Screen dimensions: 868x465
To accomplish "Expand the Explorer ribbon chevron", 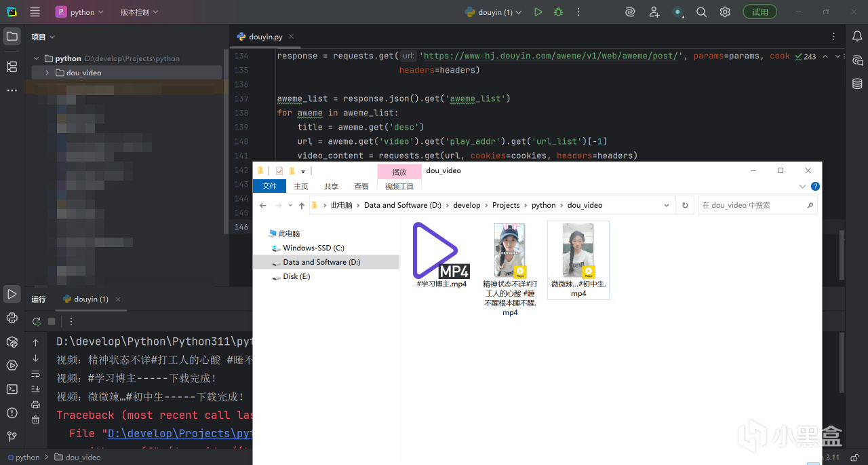I will click(803, 187).
